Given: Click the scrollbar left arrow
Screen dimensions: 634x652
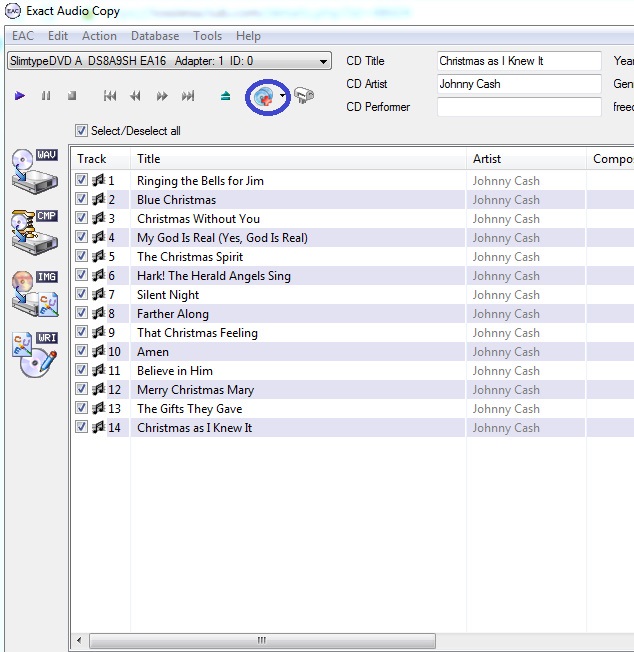Looking at the screenshot, I should 79,640.
